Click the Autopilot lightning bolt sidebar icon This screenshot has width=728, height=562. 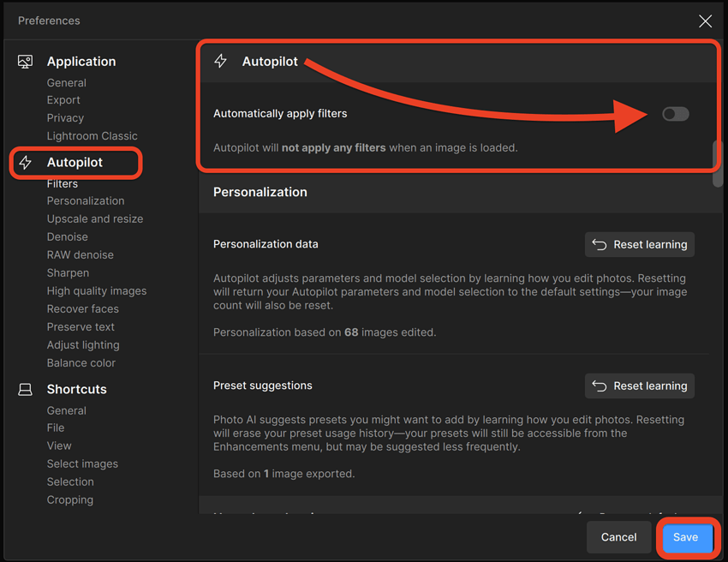26,163
